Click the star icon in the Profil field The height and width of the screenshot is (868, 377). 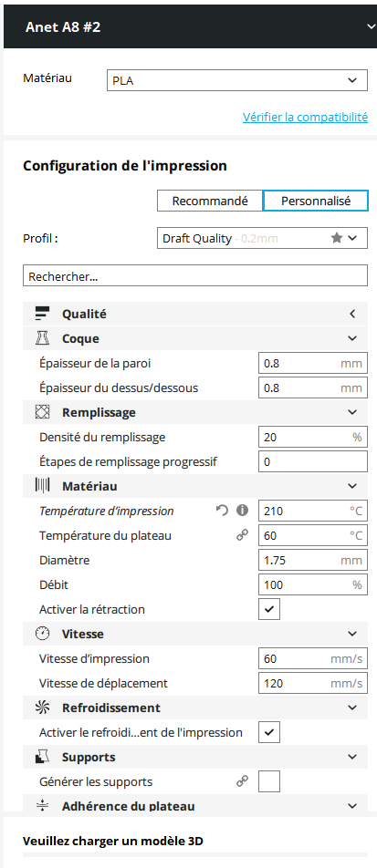coord(337,238)
